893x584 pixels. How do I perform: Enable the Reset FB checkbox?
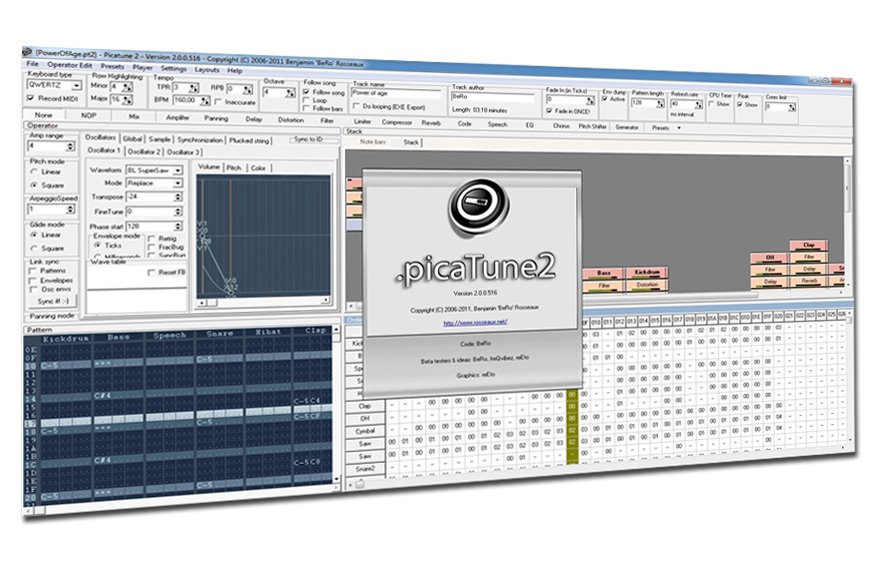(x=151, y=272)
